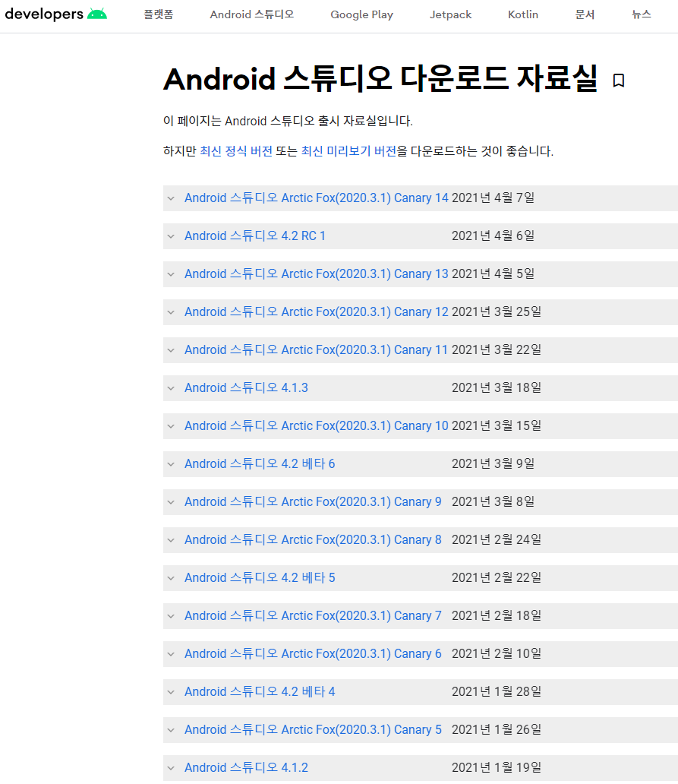Open Android 스튜디오 4.1.3 link

pos(246,388)
